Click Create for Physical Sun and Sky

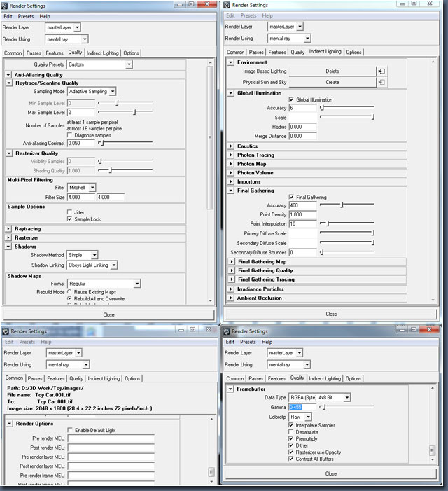click(332, 83)
